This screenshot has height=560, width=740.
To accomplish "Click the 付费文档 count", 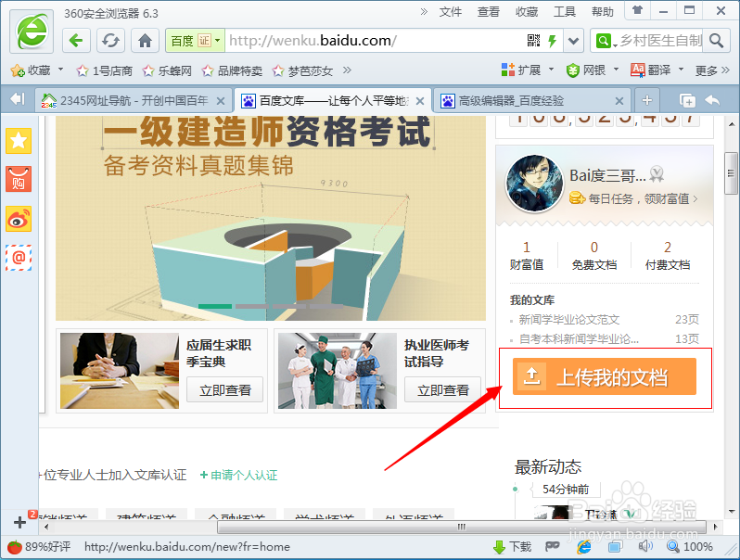I will click(668, 247).
